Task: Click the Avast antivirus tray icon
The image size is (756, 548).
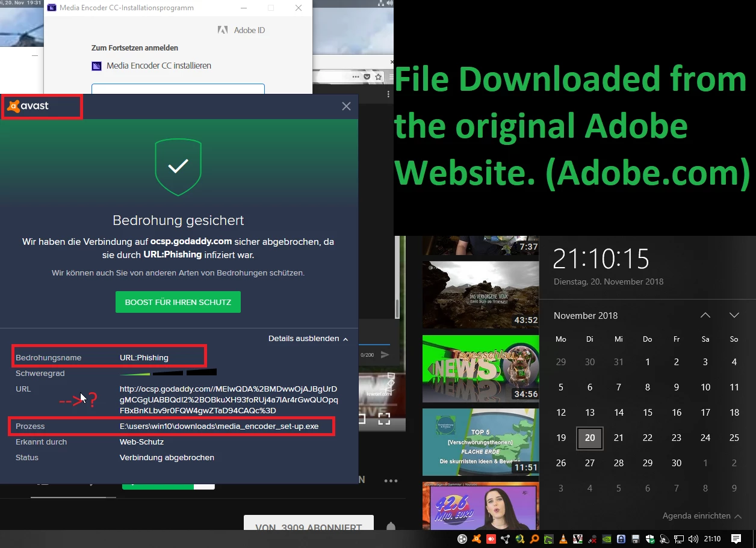Action: [477, 539]
